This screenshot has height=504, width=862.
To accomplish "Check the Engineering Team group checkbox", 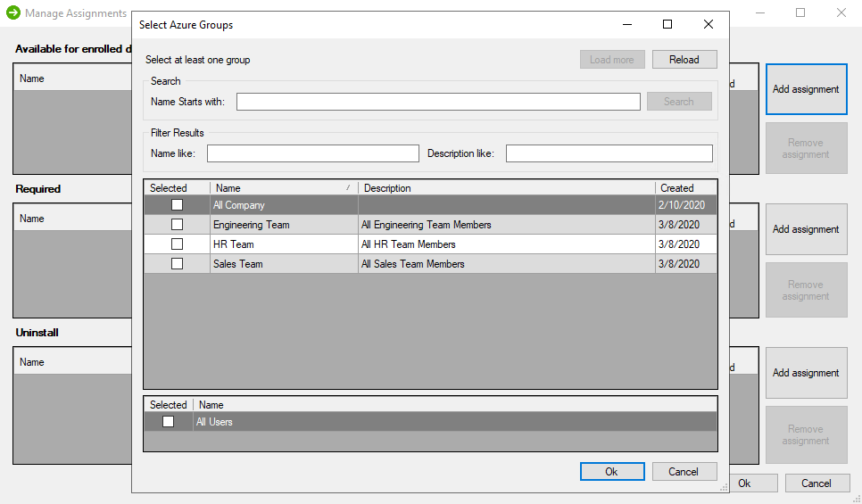I will [x=177, y=225].
